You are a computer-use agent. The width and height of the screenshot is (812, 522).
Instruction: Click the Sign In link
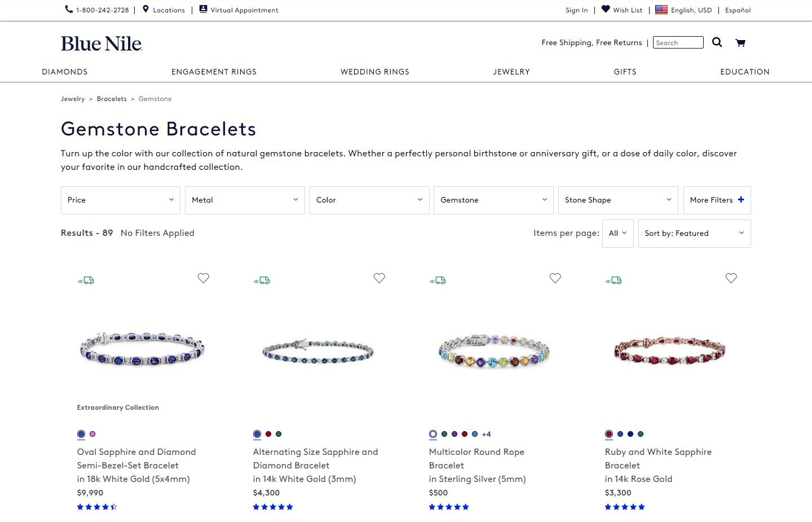click(x=576, y=10)
